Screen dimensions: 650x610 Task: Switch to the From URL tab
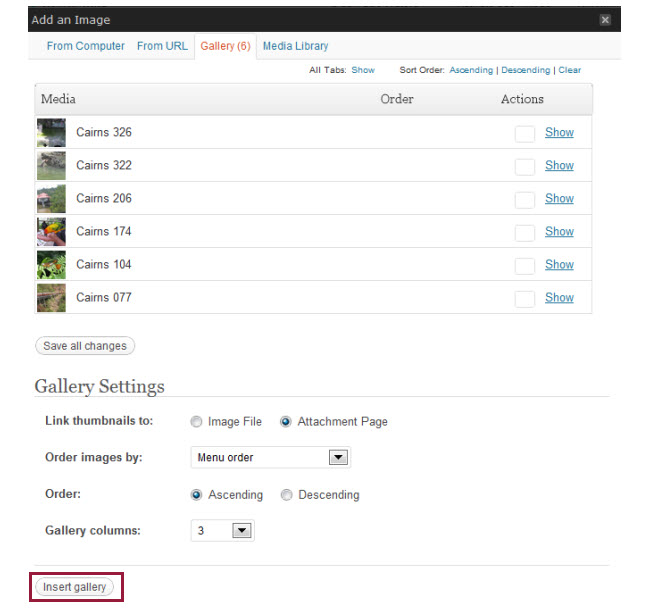pyautogui.click(x=162, y=46)
